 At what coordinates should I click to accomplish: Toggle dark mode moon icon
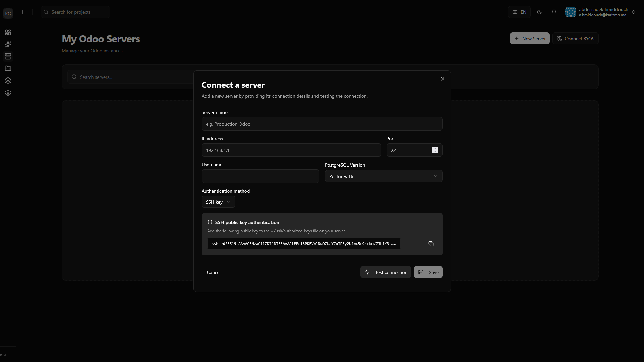[x=539, y=12]
